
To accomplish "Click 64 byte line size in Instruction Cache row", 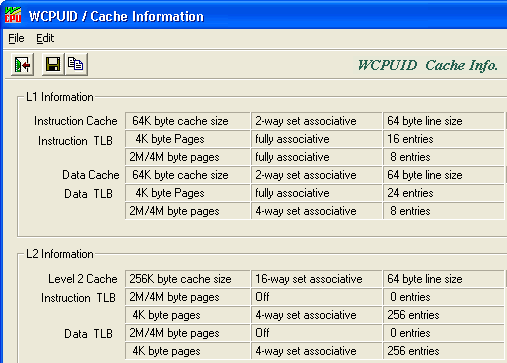I will click(444, 121).
